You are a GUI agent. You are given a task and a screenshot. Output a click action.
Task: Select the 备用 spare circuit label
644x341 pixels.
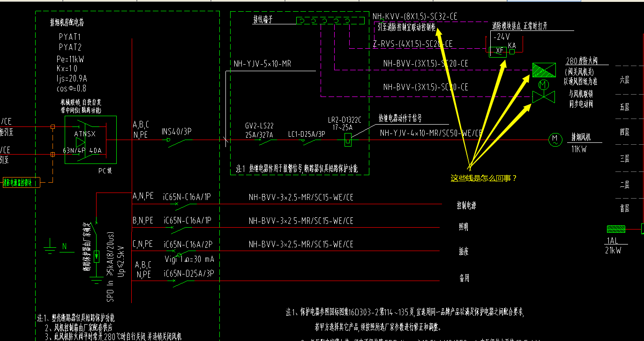pos(464,278)
